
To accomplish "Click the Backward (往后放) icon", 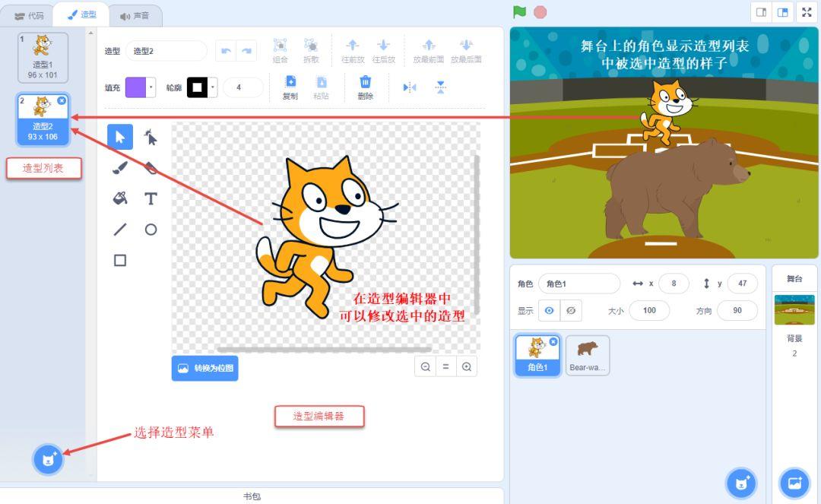I will coord(383,45).
